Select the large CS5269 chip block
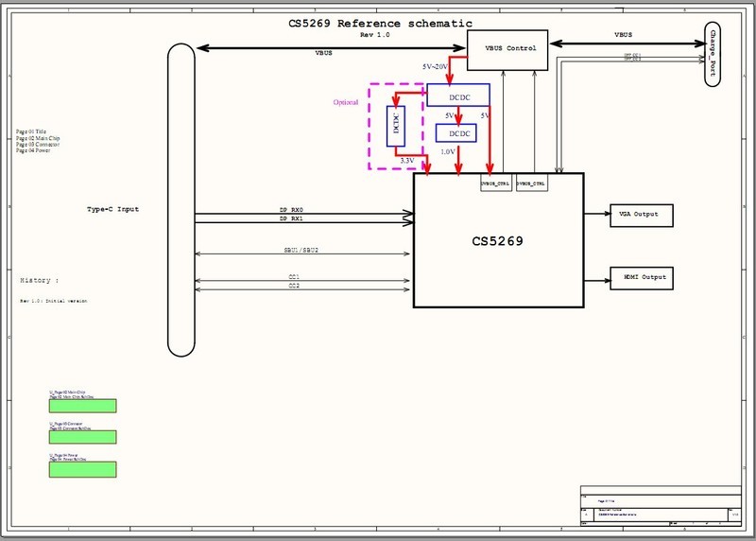The height and width of the screenshot is (541, 756). pos(498,241)
